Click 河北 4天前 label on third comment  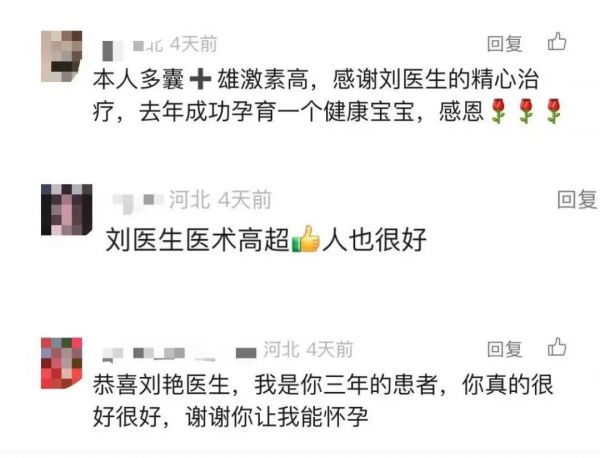point(308,349)
